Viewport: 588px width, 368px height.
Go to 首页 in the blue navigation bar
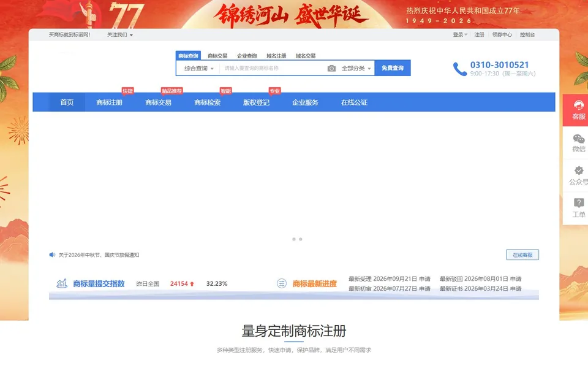coord(67,102)
